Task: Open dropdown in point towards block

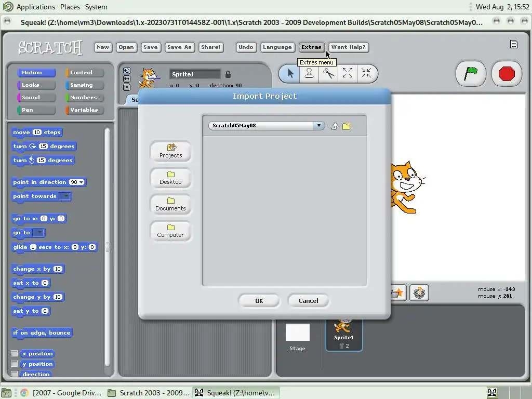Action: click(x=65, y=196)
